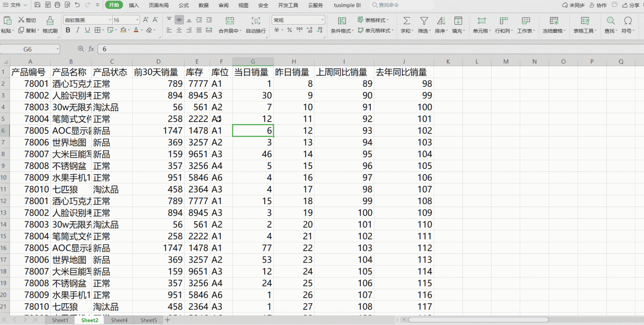Click the align left icon
Image resolution: width=644 pixels, height=325 pixels.
pyautogui.click(x=169, y=30)
